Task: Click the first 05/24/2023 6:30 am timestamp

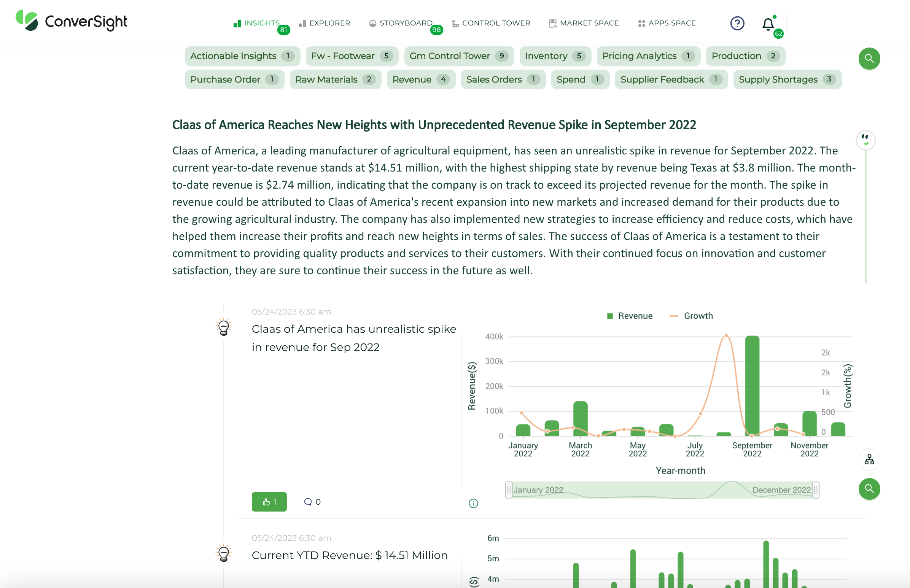Action: tap(291, 311)
